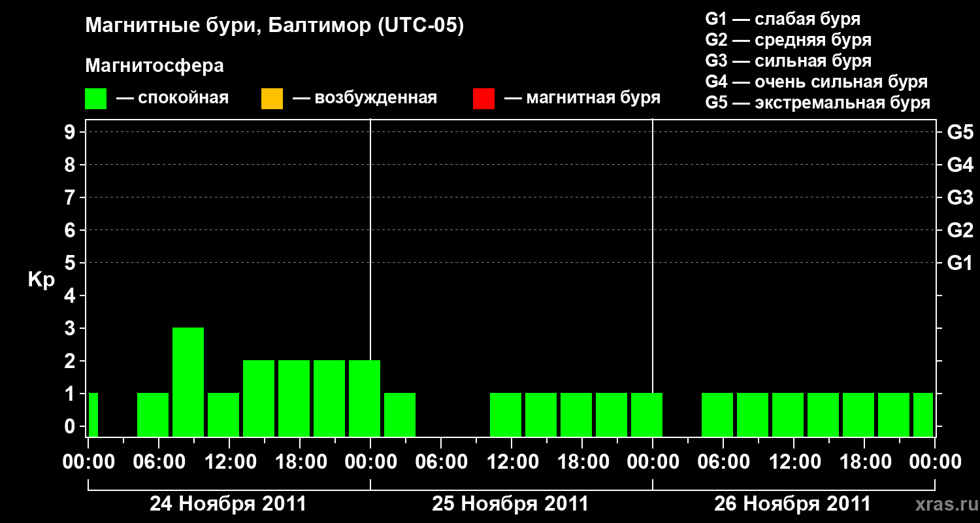Click the '12:00' label above 24 Ноября

pyautogui.click(x=229, y=462)
